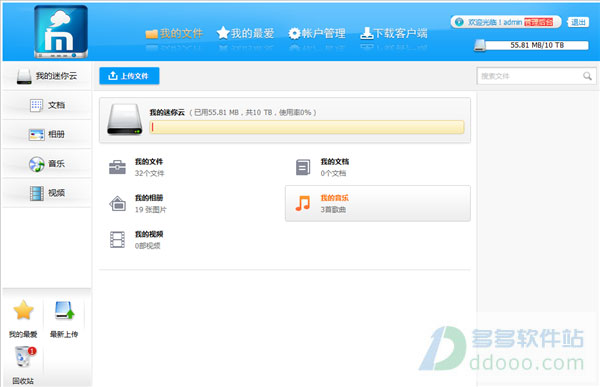
Task: Click the 32个文件 count text
Action: (x=149, y=173)
